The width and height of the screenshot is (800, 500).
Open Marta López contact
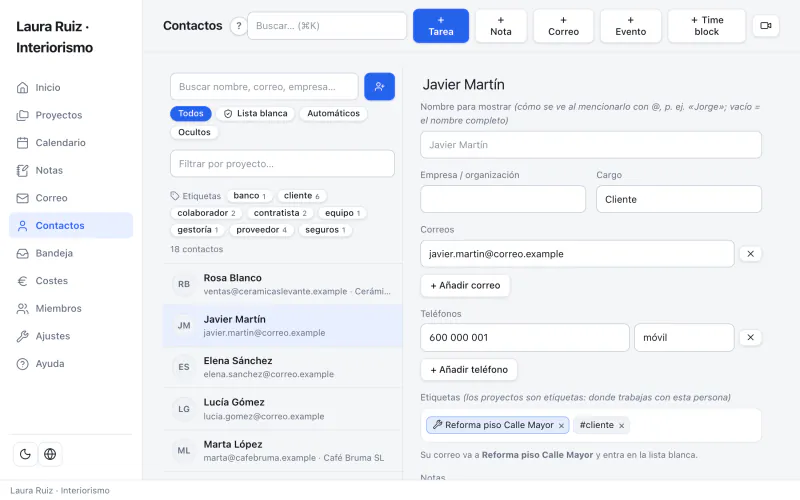[283, 451]
